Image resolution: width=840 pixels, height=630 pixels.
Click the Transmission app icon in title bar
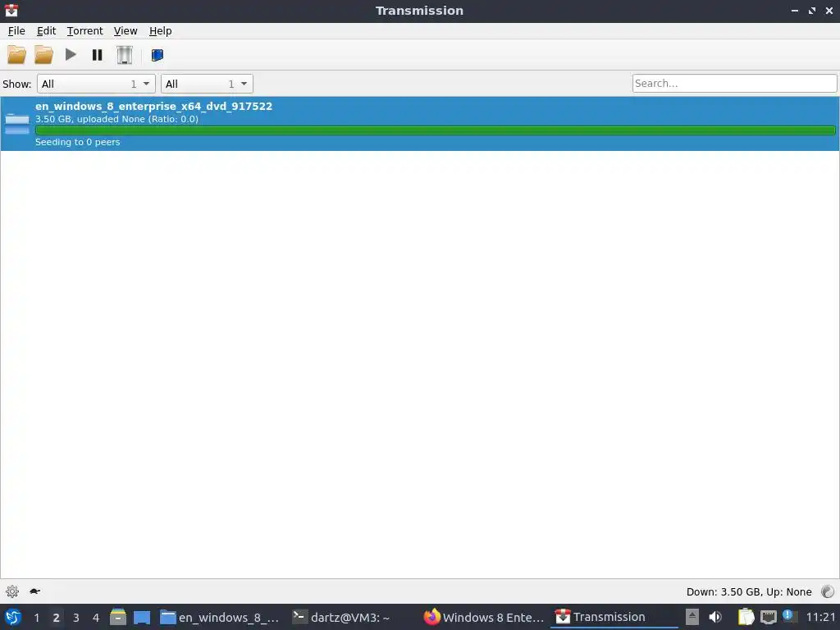click(x=11, y=10)
